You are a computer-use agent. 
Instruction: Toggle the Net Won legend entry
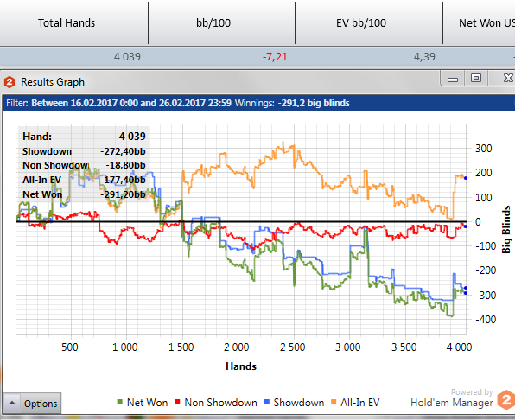143,402
